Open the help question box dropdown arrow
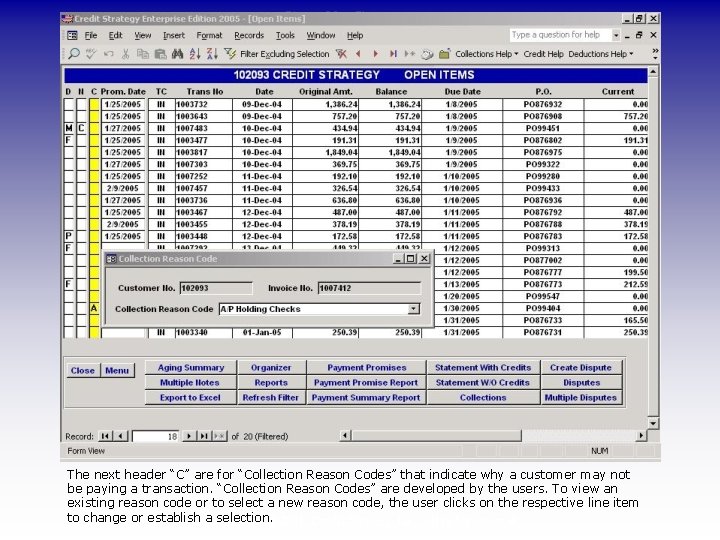Image resolution: width=720 pixels, height=540 pixels. pos(616,35)
